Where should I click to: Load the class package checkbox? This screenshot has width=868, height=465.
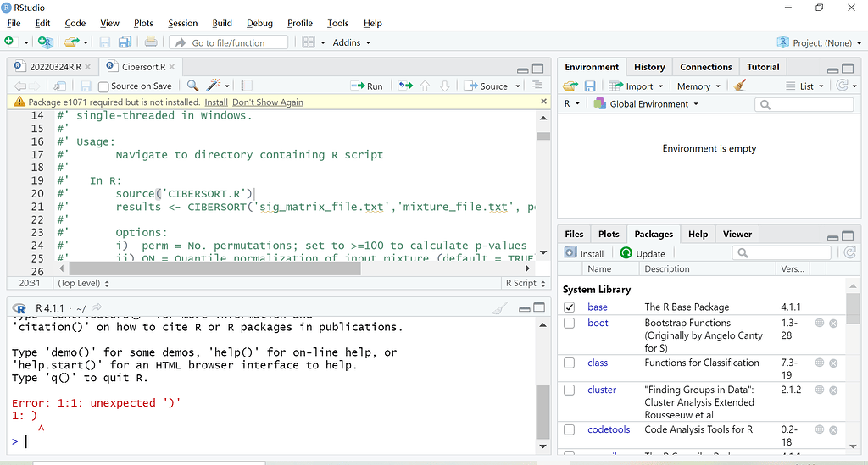(x=569, y=363)
